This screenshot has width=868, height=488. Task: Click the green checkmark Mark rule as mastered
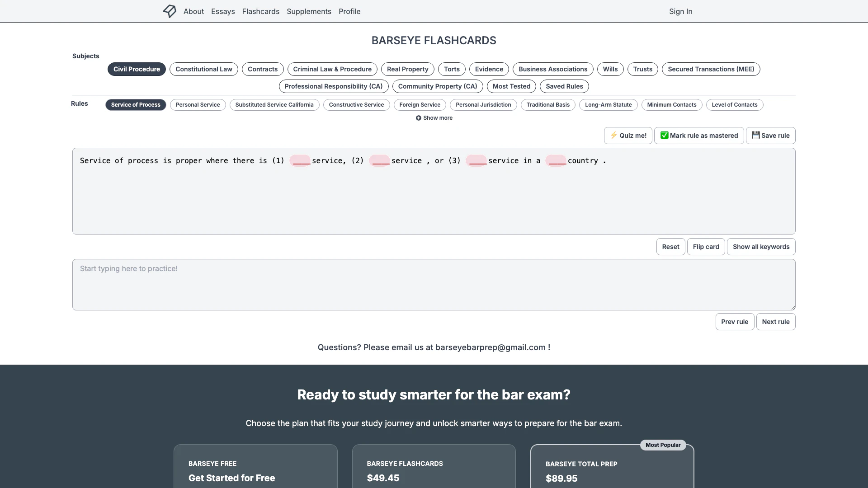(x=698, y=136)
